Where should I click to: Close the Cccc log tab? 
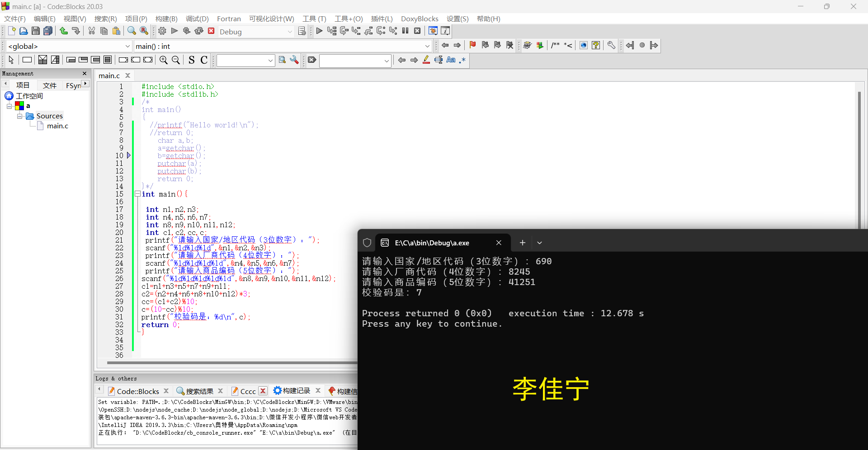tap(263, 391)
